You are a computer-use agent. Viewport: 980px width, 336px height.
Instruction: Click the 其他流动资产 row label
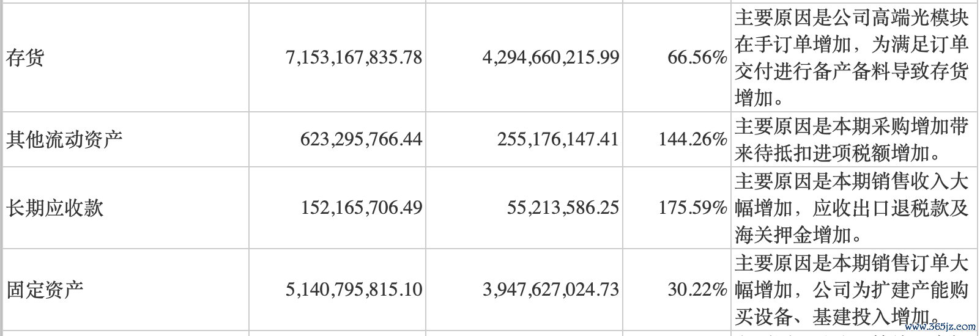click(x=64, y=139)
